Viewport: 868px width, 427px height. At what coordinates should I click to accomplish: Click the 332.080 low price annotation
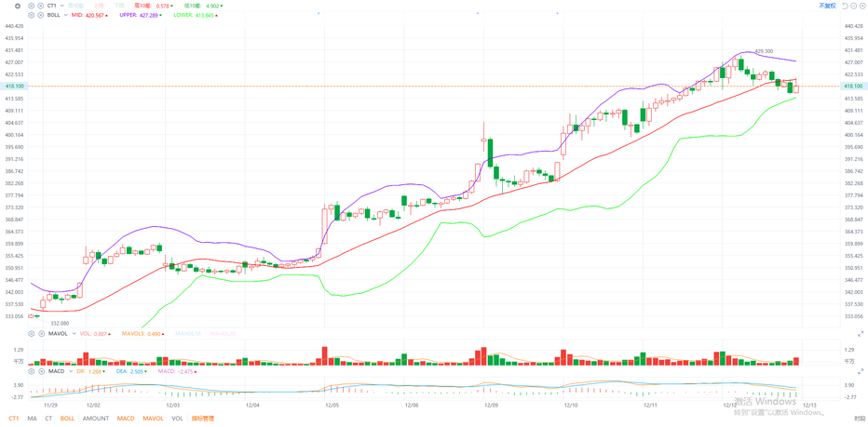[60, 323]
